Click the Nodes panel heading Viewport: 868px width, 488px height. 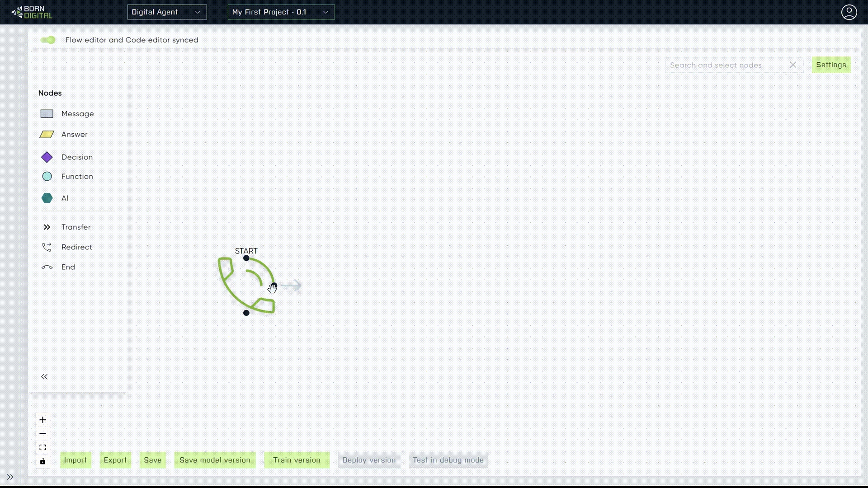(x=50, y=93)
